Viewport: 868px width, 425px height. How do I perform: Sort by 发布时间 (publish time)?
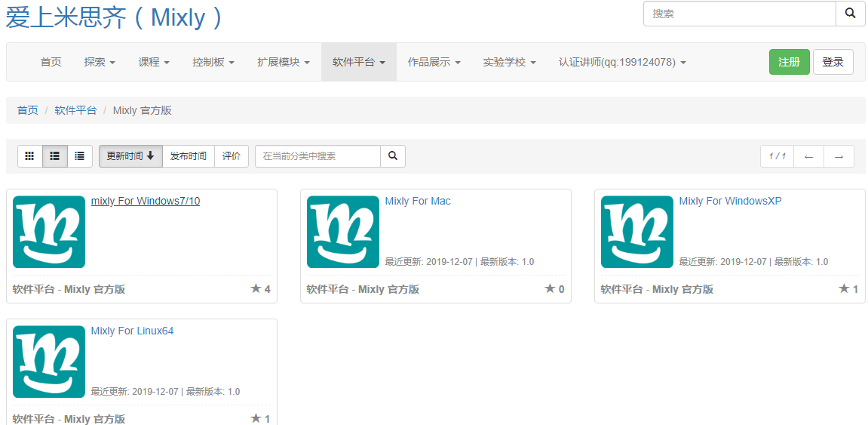click(x=189, y=156)
